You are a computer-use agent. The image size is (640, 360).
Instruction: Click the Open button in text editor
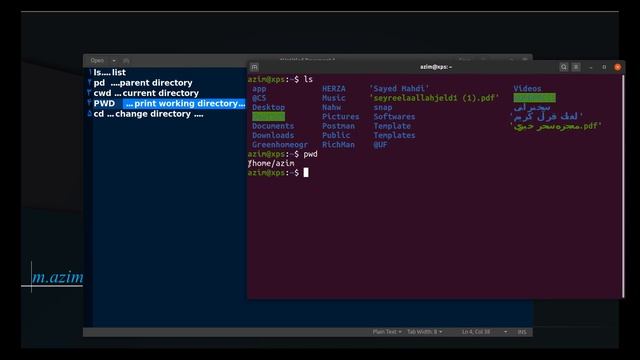coord(97,60)
